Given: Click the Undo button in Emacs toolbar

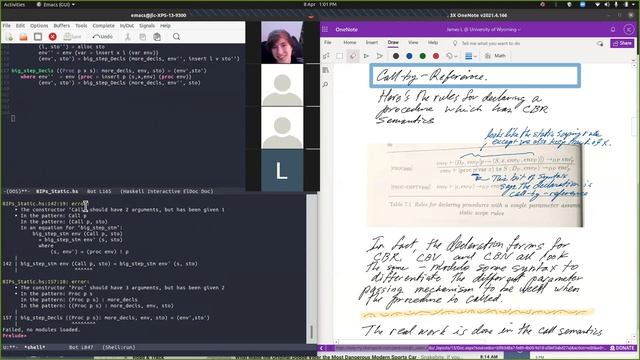Looking at the screenshot, I should (x=103, y=37).
